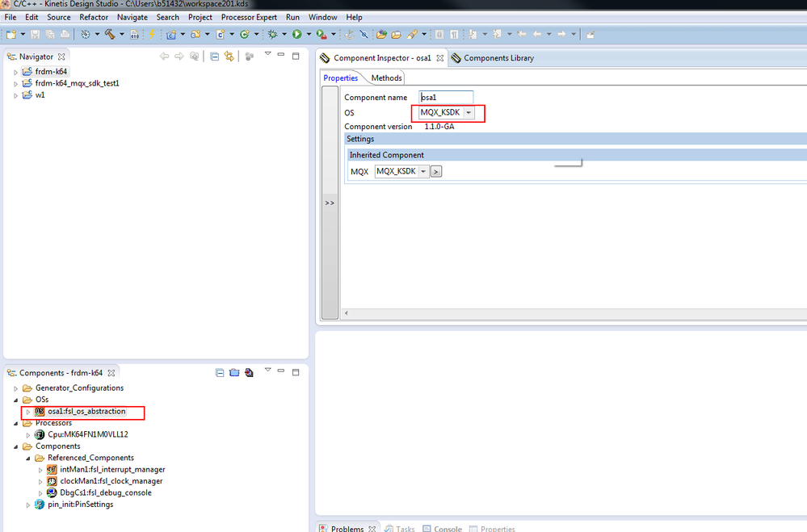Collapse the OSs folder

15,400
